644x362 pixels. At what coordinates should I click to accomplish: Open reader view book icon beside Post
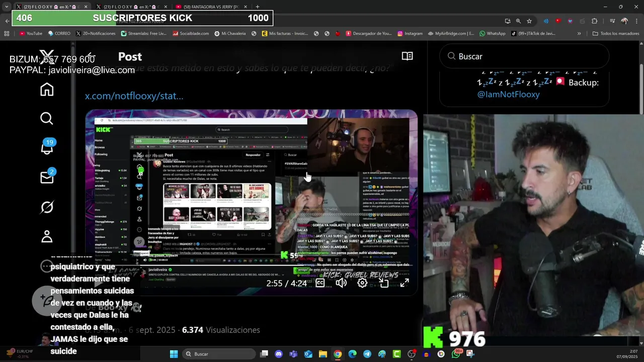[x=408, y=56]
